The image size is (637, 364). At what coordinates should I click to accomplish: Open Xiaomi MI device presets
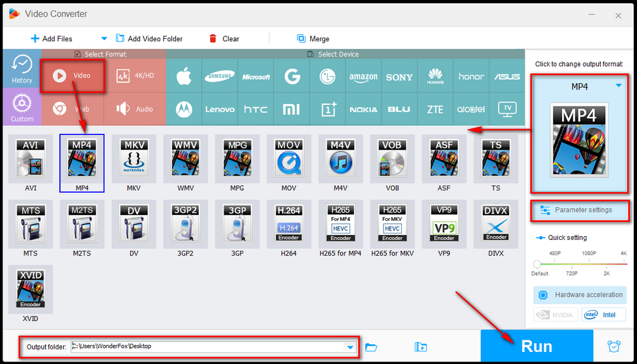(292, 109)
